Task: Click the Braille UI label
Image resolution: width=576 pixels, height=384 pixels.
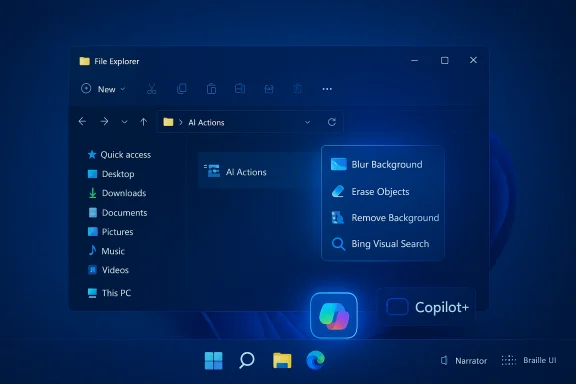Action: [540, 360]
